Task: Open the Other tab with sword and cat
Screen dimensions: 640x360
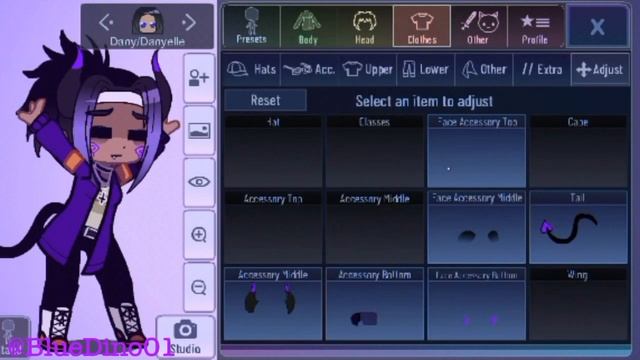Action: pyautogui.click(x=479, y=26)
